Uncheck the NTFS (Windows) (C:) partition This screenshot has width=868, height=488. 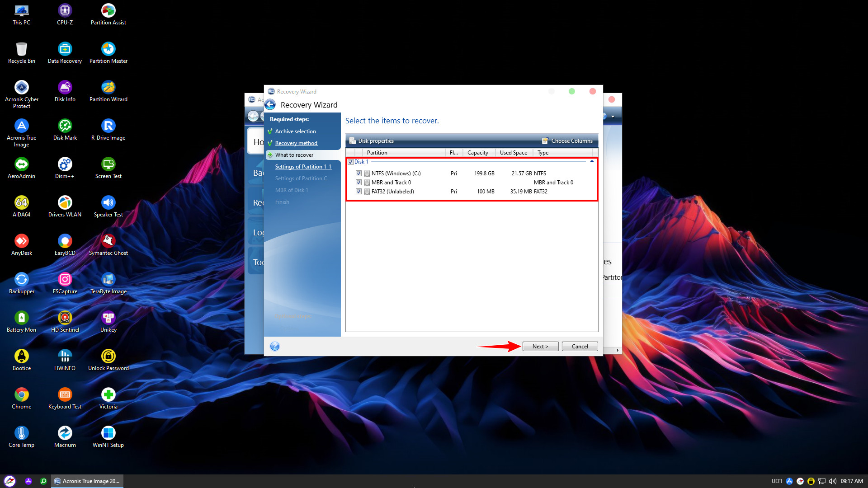pos(359,174)
